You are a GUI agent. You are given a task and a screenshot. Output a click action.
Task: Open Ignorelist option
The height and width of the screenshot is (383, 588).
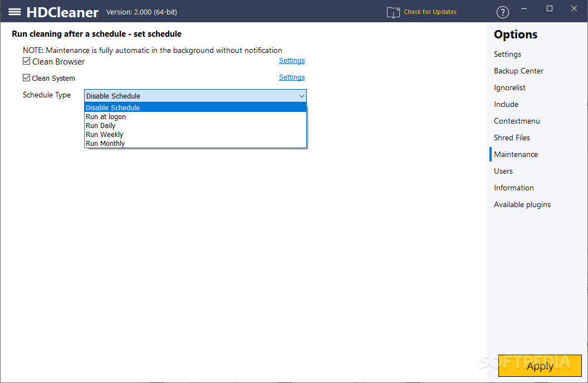pos(509,88)
